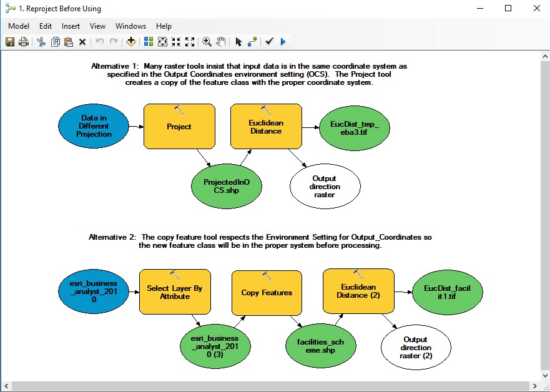Select the Zoom In magnifier tool
Screen dimensions: 550x392
(x=207, y=42)
